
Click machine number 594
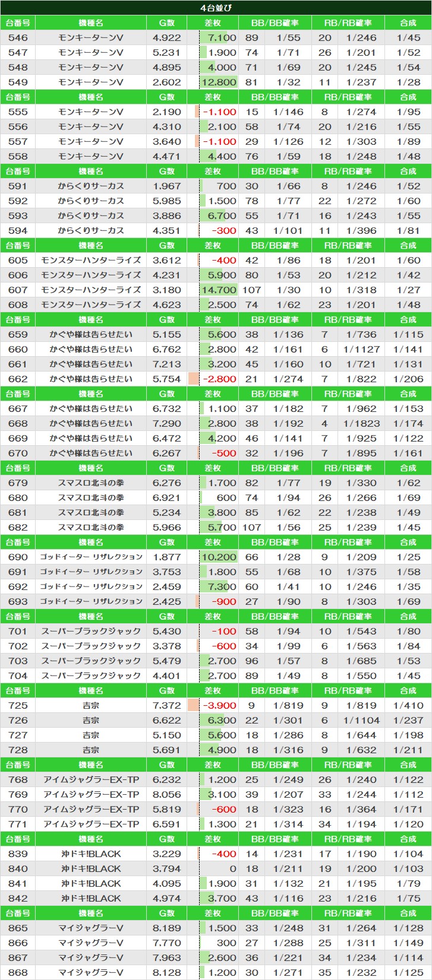18,230
